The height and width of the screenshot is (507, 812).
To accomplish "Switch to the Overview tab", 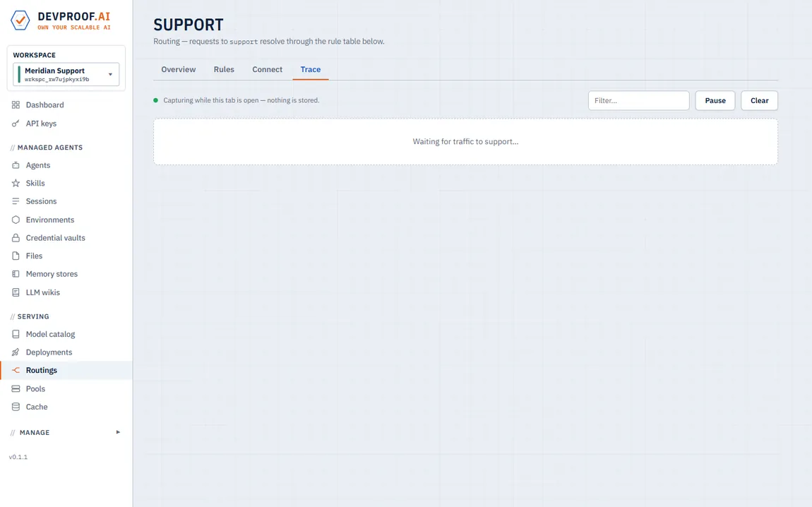I will (178, 69).
